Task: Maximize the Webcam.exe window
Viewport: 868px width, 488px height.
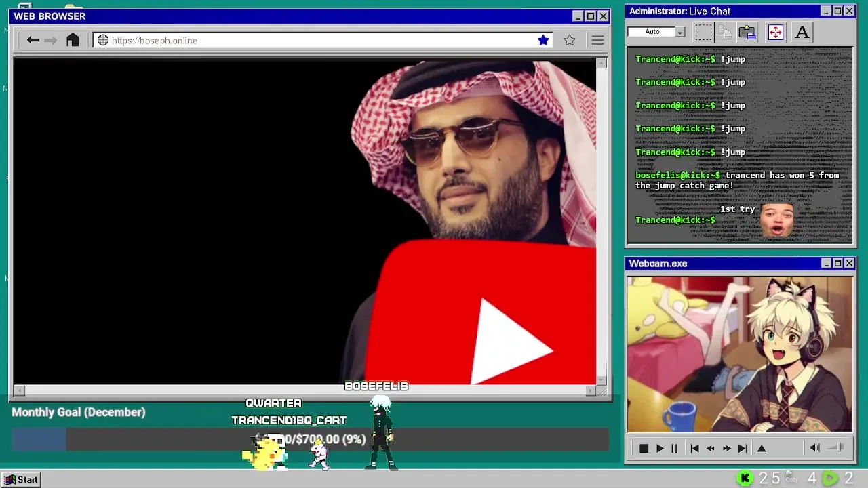Action: tap(837, 263)
